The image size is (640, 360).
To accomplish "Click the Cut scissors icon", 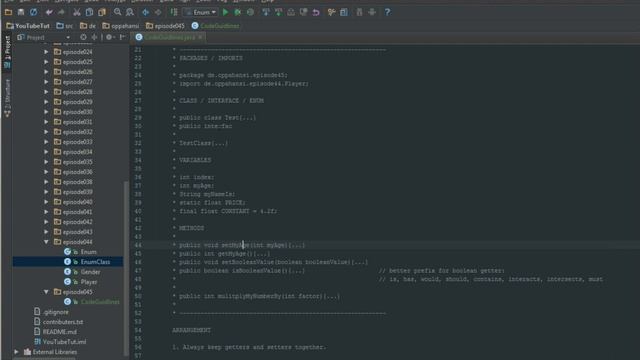I will pos(77,12).
